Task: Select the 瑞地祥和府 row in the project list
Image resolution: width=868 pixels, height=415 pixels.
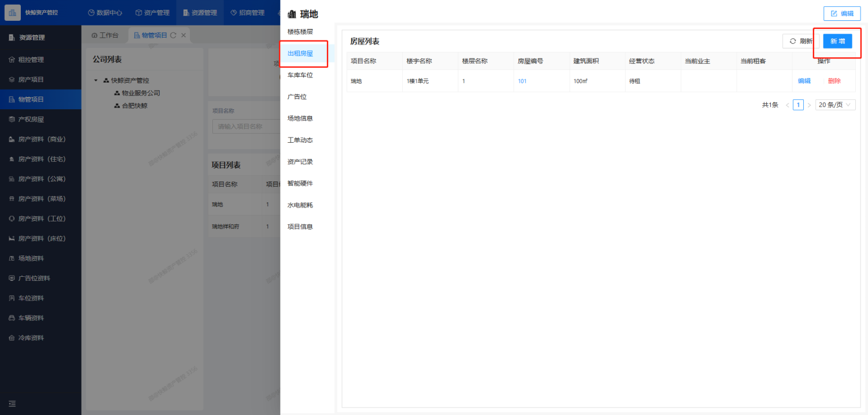Action: pyautogui.click(x=244, y=227)
